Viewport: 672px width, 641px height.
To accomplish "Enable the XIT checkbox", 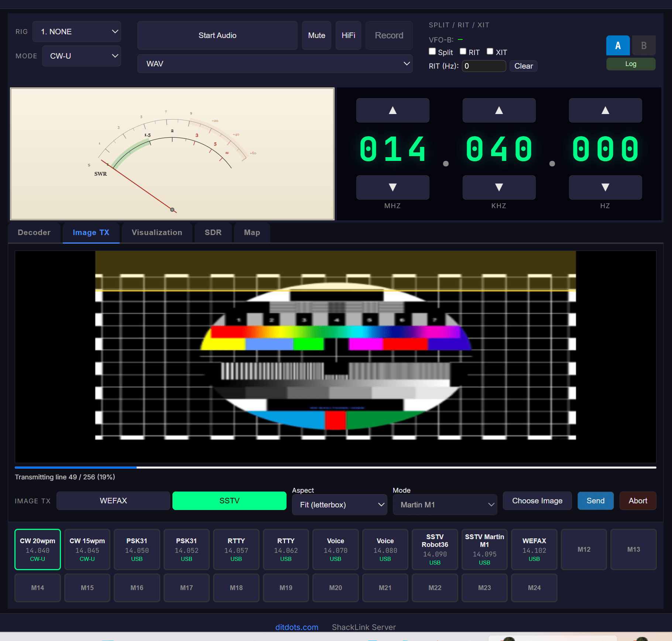I will [490, 52].
